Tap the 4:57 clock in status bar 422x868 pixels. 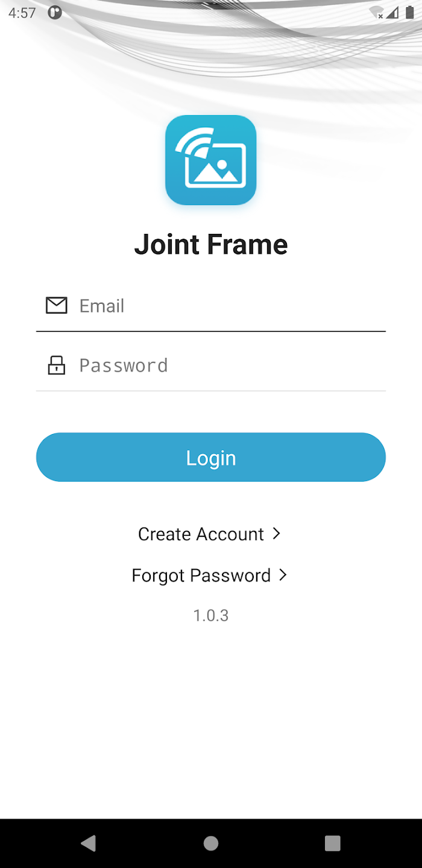[22, 13]
